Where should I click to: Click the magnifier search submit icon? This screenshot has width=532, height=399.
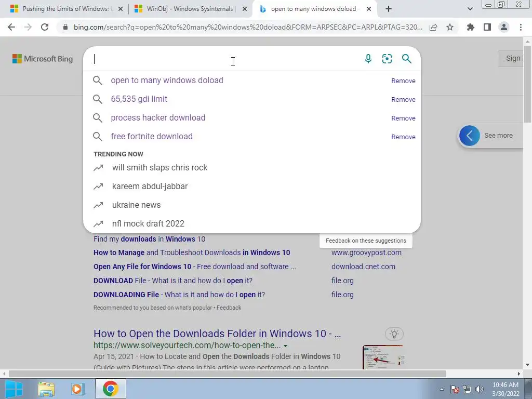click(x=406, y=59)
